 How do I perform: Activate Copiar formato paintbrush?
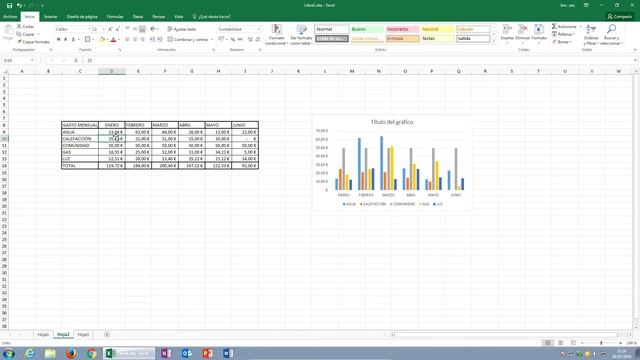33,42
